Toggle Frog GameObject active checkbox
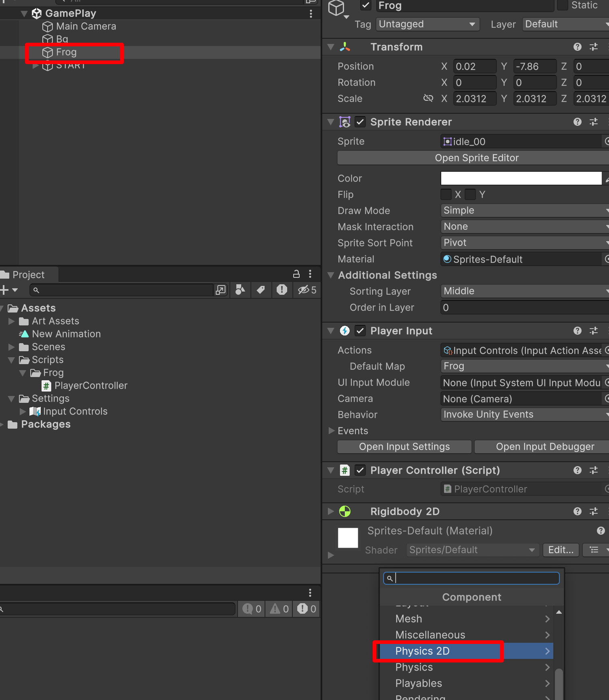 click(366, 6)
